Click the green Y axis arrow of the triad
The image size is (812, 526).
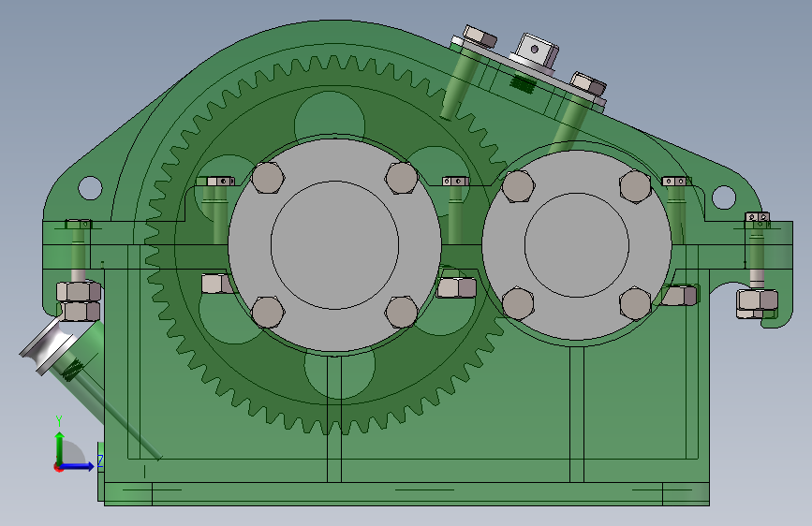point(60,447)
